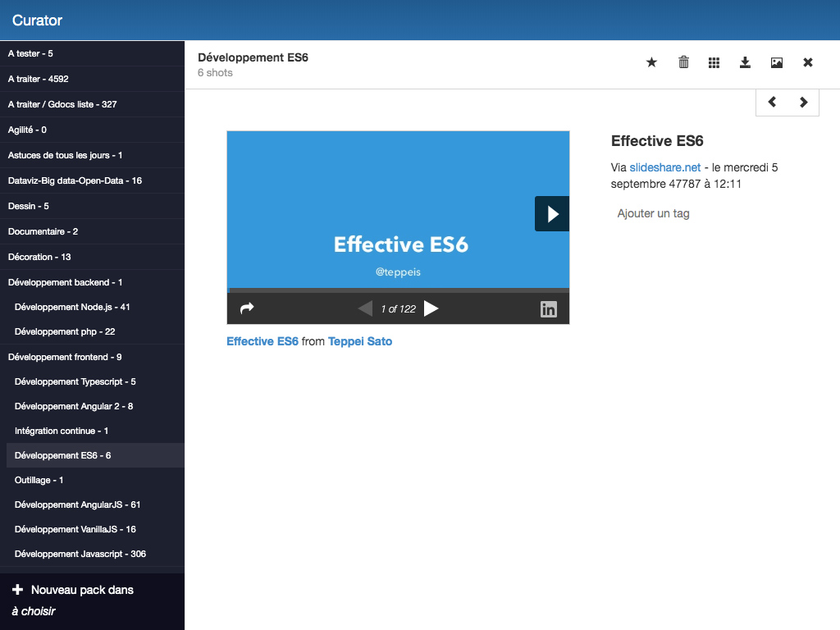Switch to grid view icon
840x630 pixels.
(x=714, y=62)
